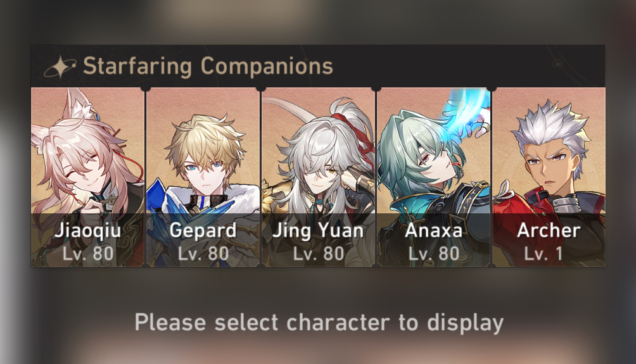Image resolution: width=636 pixels, height=364 pixels.
Task: Click the Archer name label
Action: (x=549, y=230)
